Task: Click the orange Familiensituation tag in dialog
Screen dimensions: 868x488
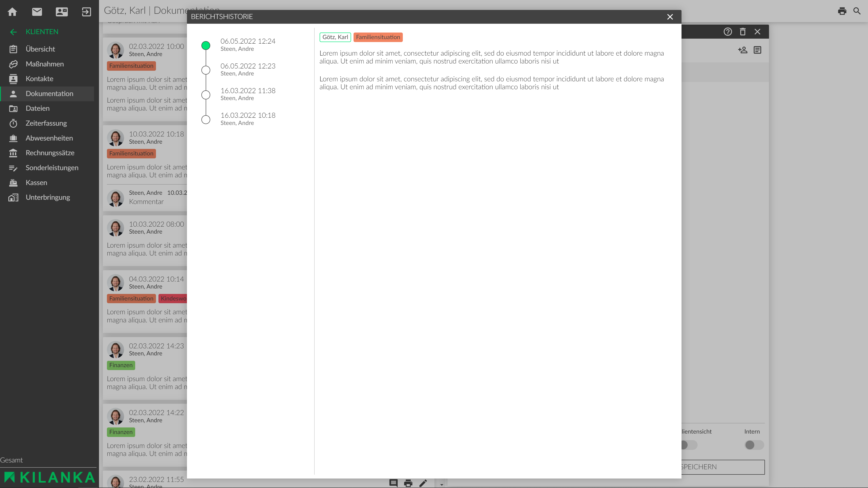Action: pyautogui.click(x=378, y=37)
